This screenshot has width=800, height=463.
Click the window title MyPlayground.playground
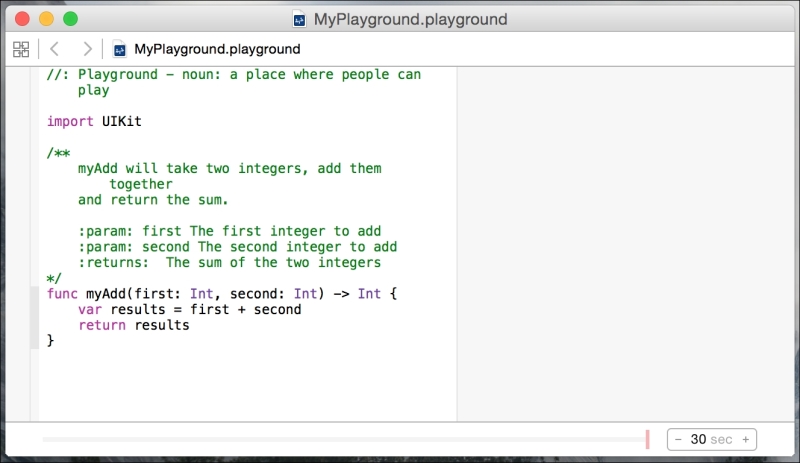pos(410,19)
